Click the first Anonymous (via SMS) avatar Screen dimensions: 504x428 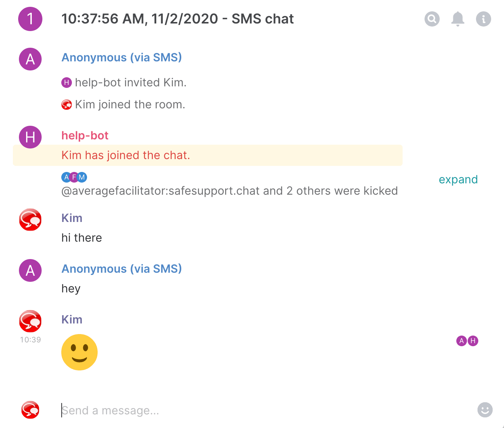(x=30, y=59)
